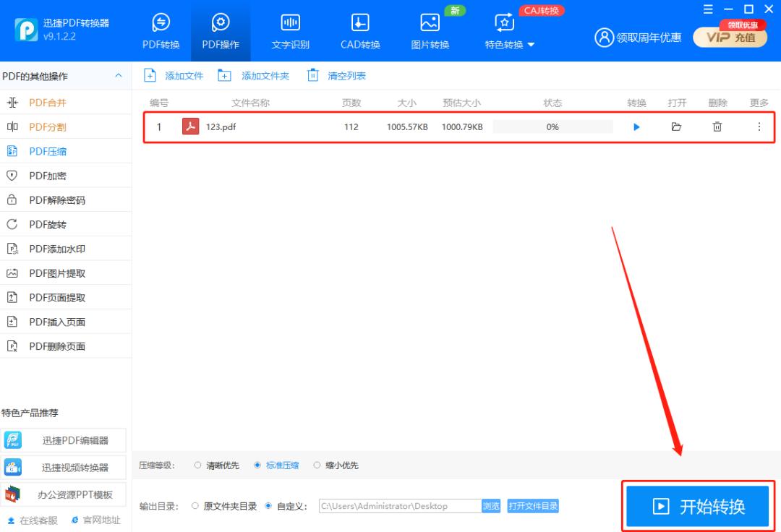781x532 pixels.
Task: Open 123.pdf location with folder icon
Action: (x=676, y=126)
